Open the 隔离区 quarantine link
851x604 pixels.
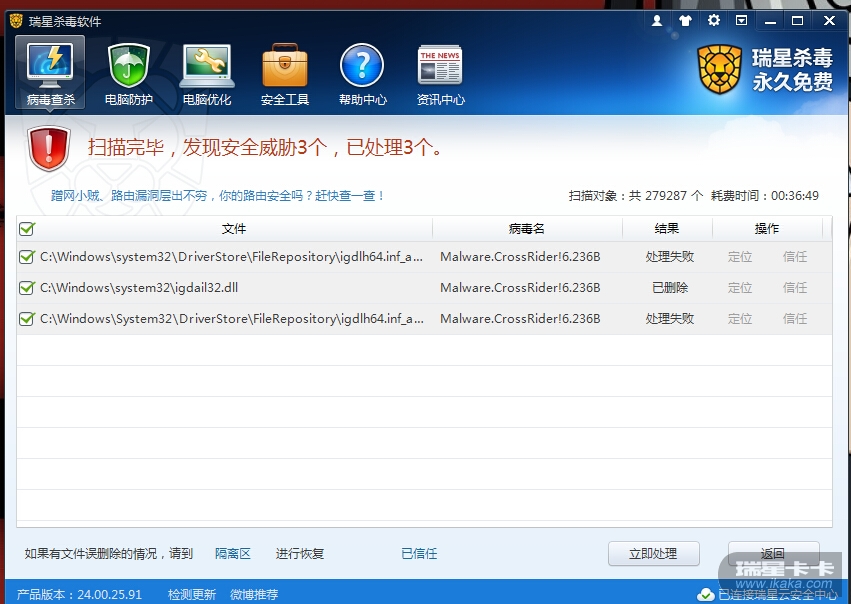click(233, 554)
